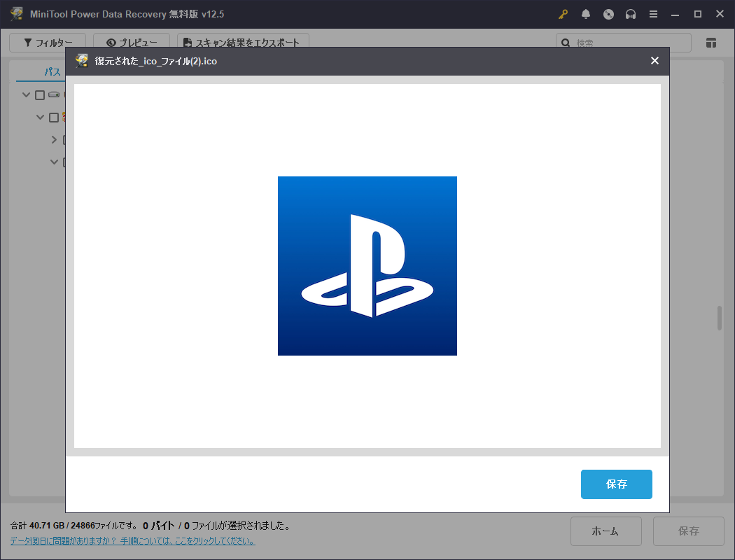Click the プレビュー toolbar button
This screenshot has width=735, height=560.
pyautogui.click(x=132, y=43)
